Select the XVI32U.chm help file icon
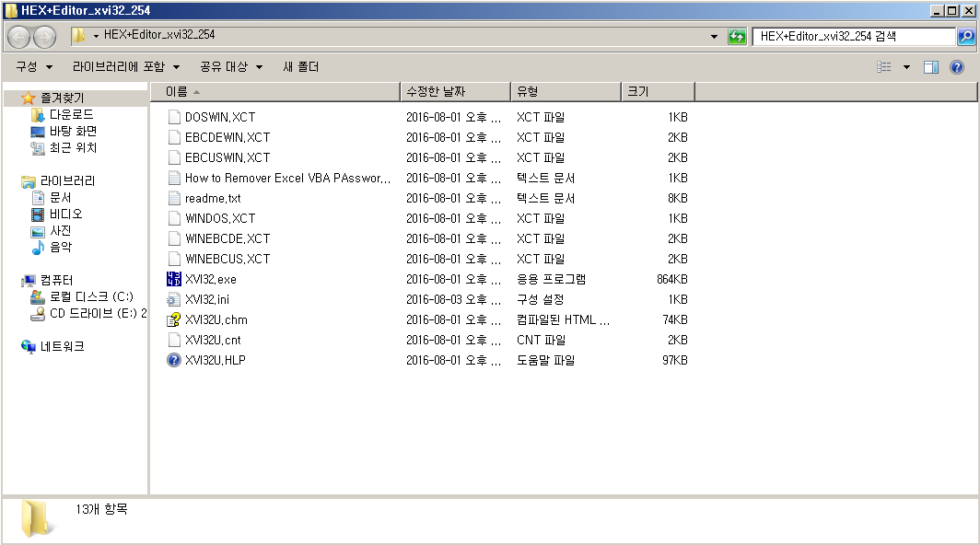The image size is (980, 545). pyautogui.click(x=174, y=319)
